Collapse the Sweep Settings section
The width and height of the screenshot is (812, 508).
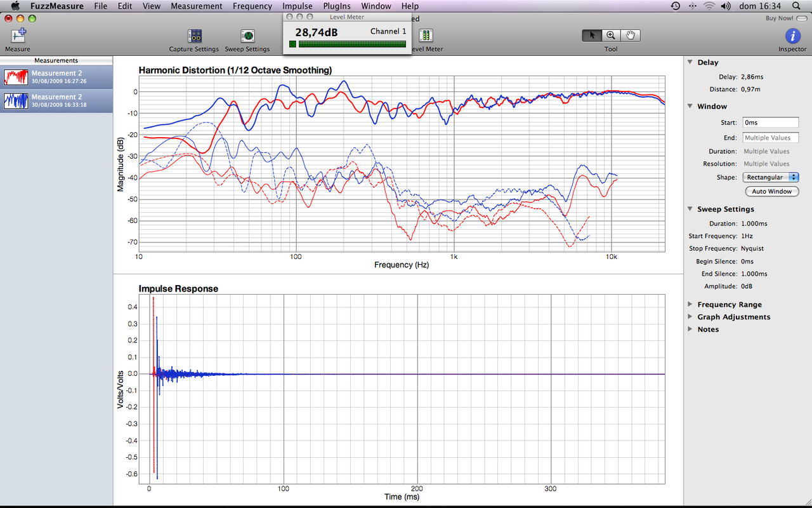coord(690,209)
